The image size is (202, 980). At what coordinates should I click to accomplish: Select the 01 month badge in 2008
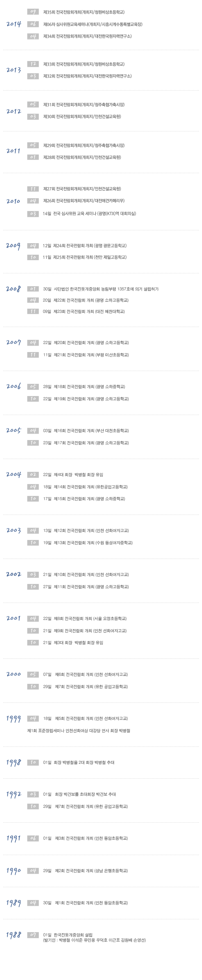33,289
